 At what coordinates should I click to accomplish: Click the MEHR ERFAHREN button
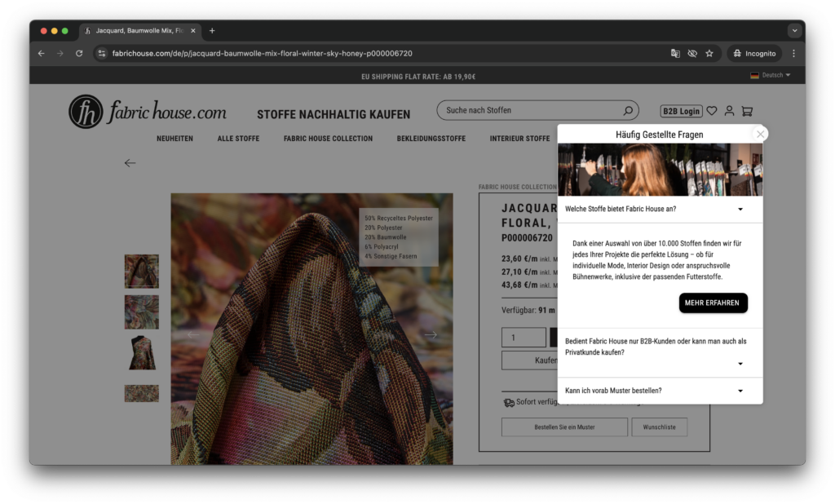point(713,303)
